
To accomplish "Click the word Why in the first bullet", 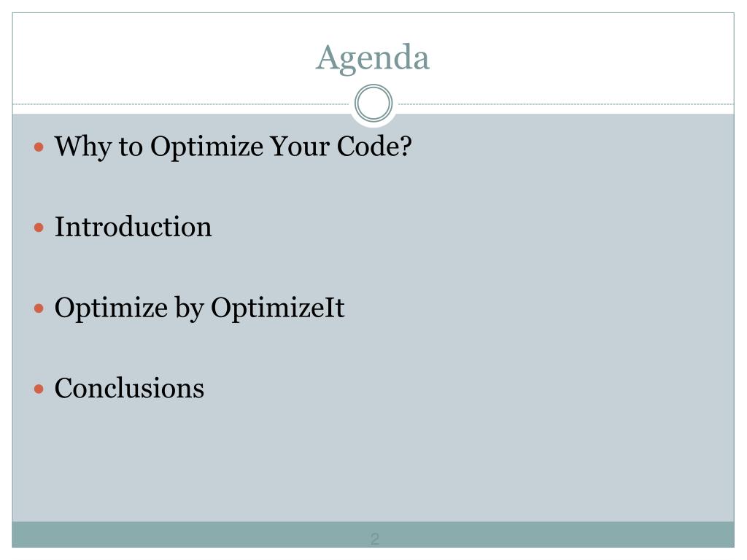I will 83,147.
